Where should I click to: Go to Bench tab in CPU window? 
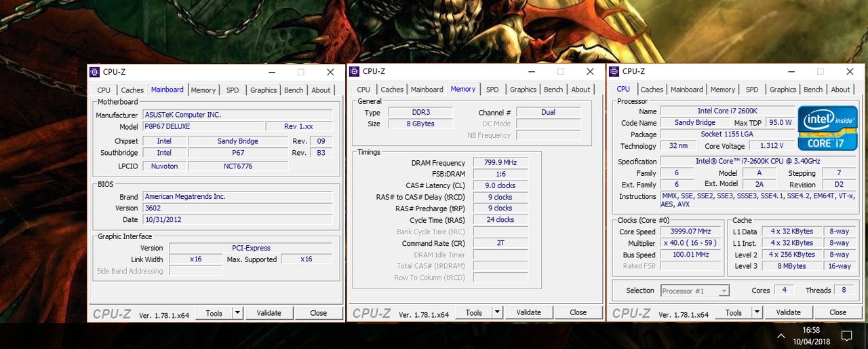click(x=813, y=90)
